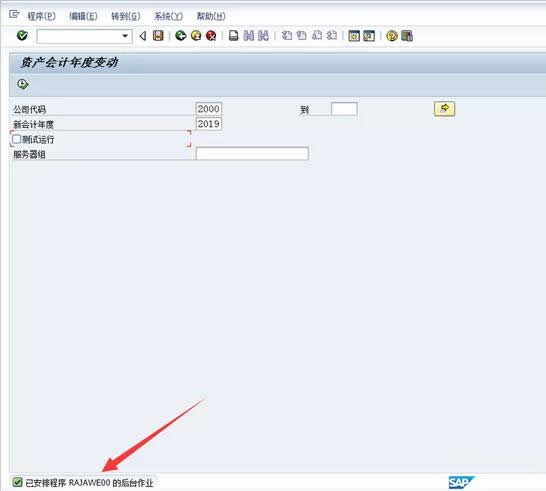Click the Print icon in toolbar

pos(234,36)
